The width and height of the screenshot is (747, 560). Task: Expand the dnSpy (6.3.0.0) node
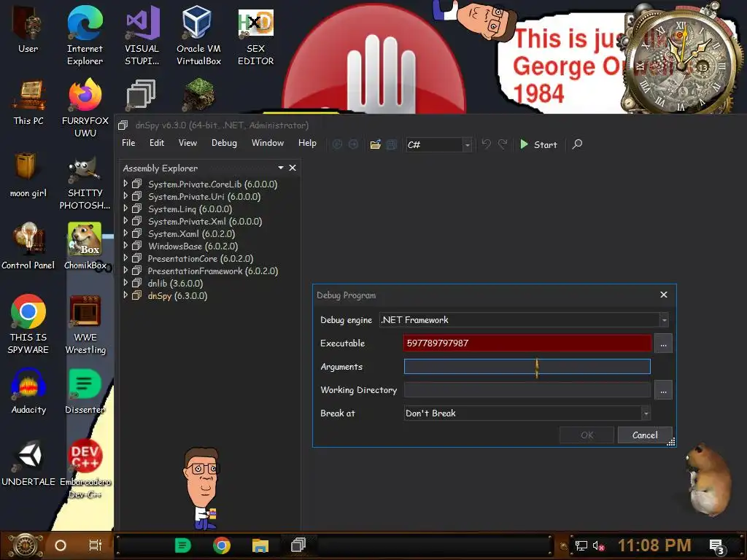(125, 295)
